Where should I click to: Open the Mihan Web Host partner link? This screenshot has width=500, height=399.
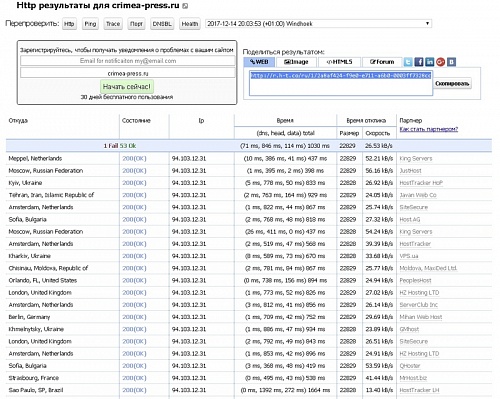pyautogui.click(x=421, y=317)
